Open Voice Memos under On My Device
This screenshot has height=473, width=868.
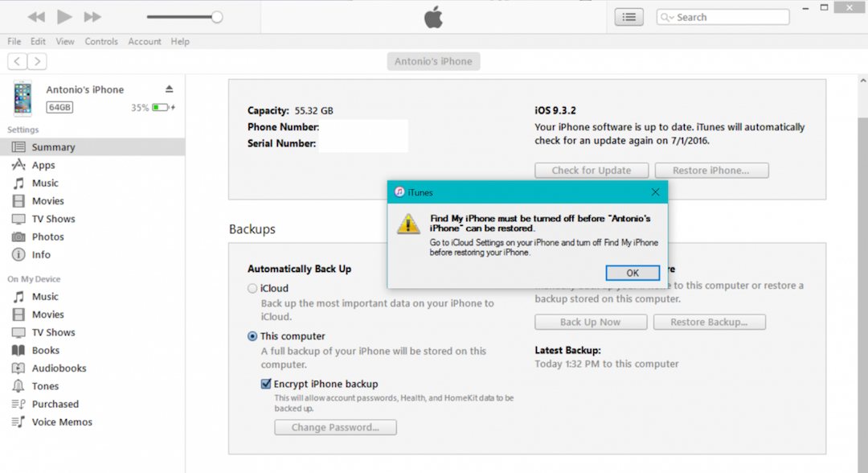pyautogui.click(x=62, y=422)
